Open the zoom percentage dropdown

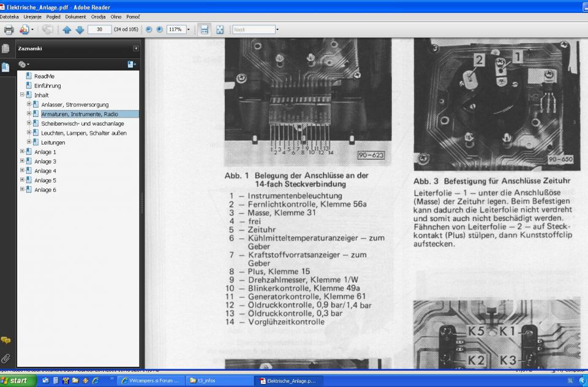point(188,29)
